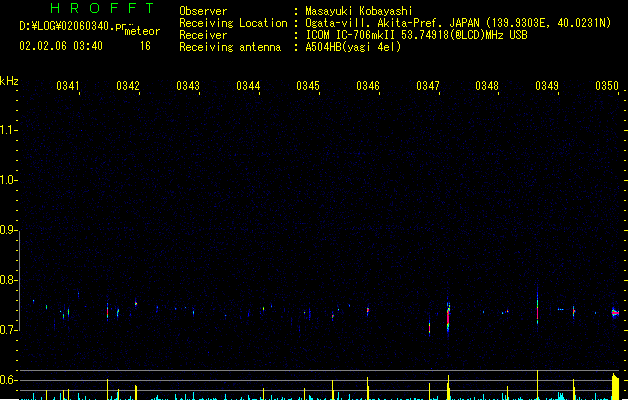
Task: Select the ICOM IC-706mkII receiver value
Action: (416, 35)
